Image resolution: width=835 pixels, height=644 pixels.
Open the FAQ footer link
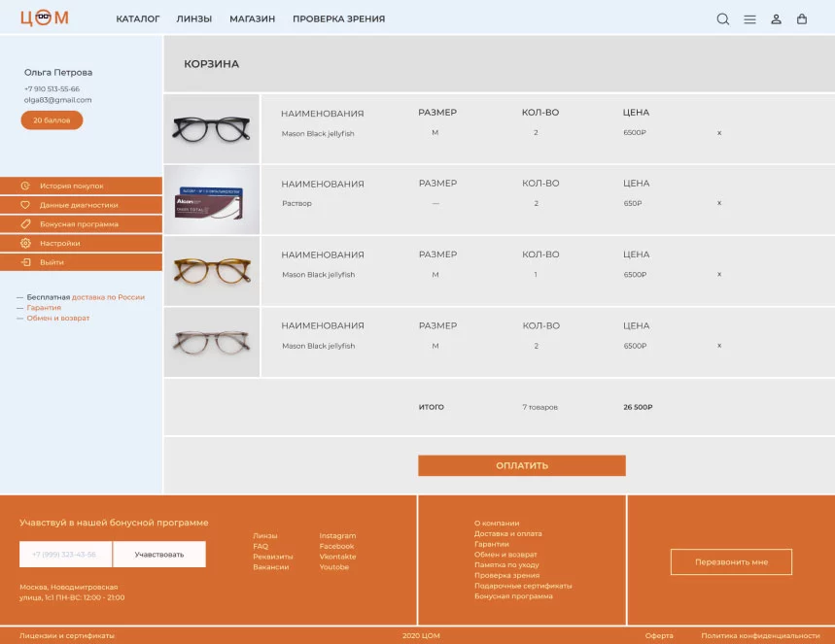click(261, 546)
